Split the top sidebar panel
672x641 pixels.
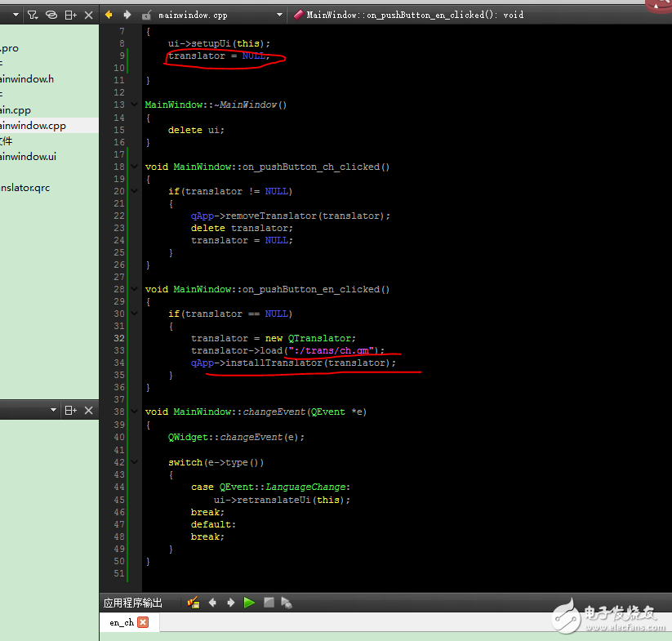coord(71,14)
